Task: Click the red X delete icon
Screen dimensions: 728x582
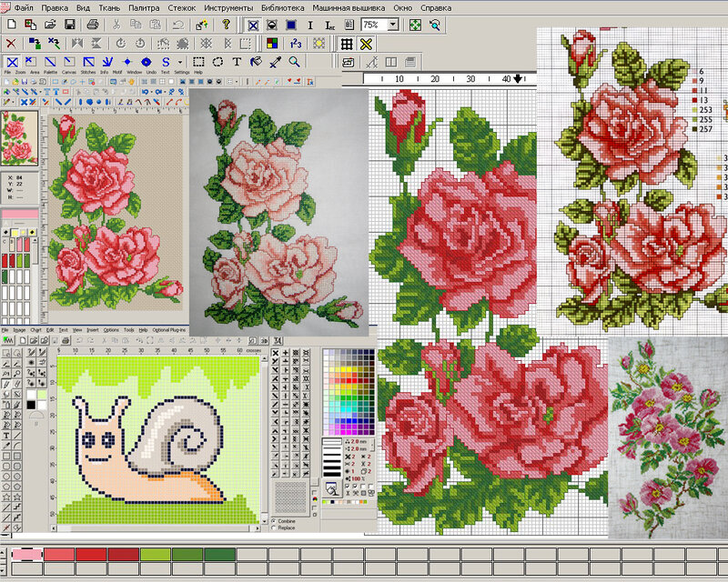Action: pyautogui.click(x=11, y=43)
